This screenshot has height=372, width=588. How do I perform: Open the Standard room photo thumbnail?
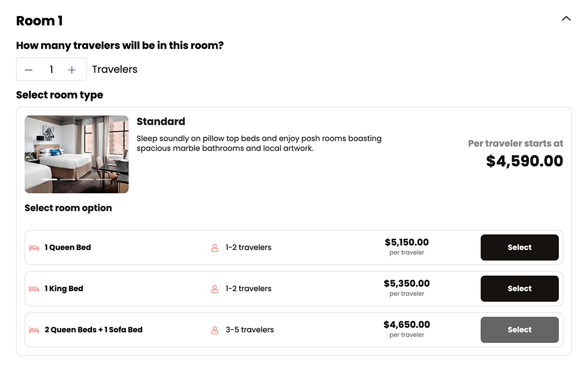coord(76,154)
